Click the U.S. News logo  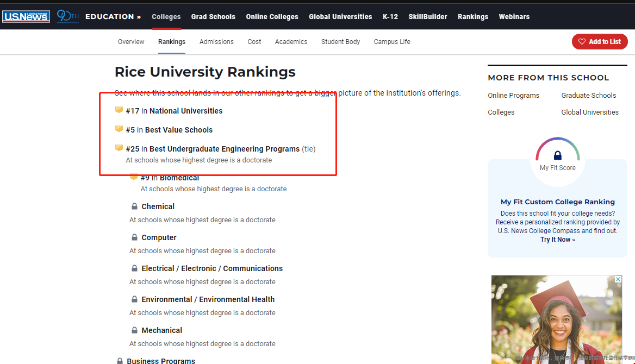26,17
